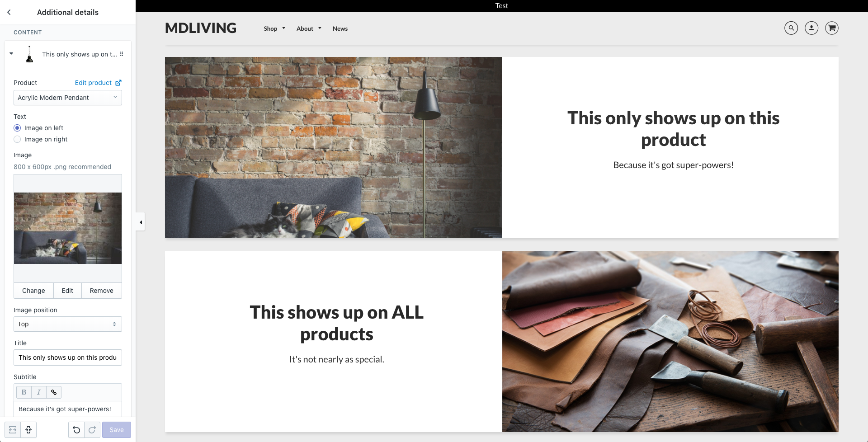Click the italic formatting button in Subtitle

[x=39, y=392]
